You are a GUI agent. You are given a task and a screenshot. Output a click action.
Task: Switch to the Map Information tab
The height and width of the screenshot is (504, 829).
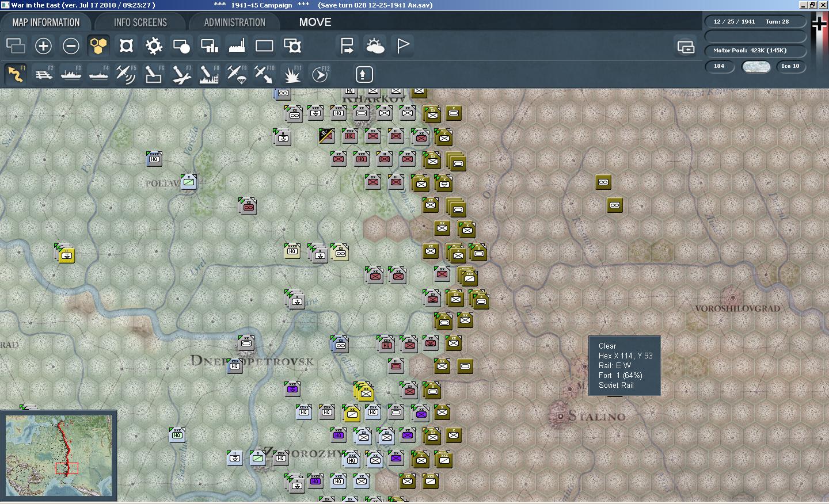tap(46, 22)
